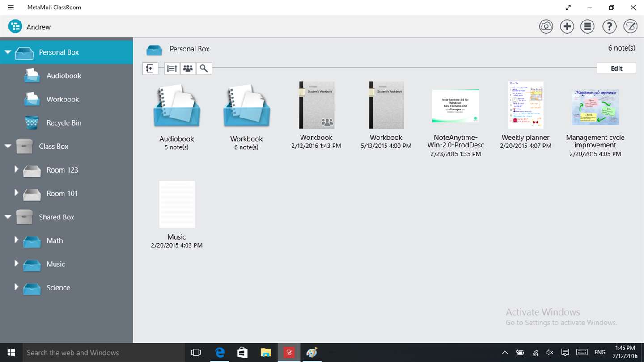The height and width of the screenshot is (362, 644).
Task: Select Shared Box in sidebar
Action: [67, 217]
